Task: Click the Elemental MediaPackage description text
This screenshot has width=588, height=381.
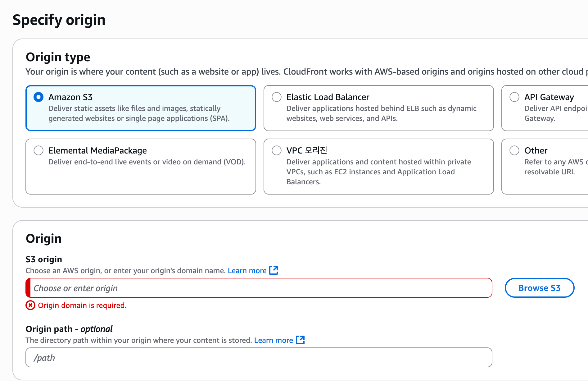Action: [x=147, y=162]
